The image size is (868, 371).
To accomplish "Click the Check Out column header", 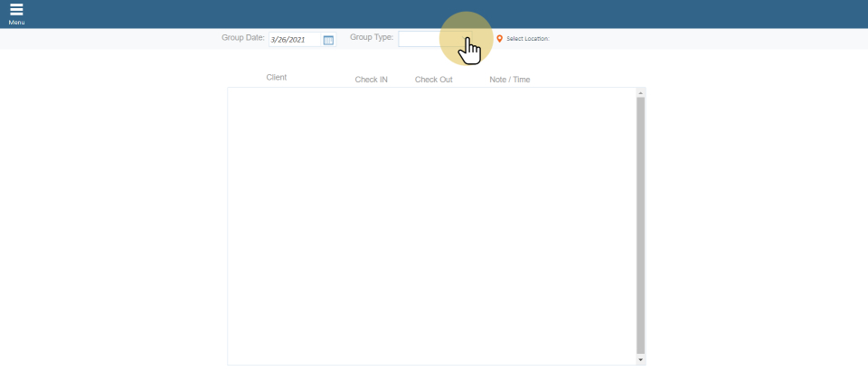I will pyautogui.click(x=434, y=80).
